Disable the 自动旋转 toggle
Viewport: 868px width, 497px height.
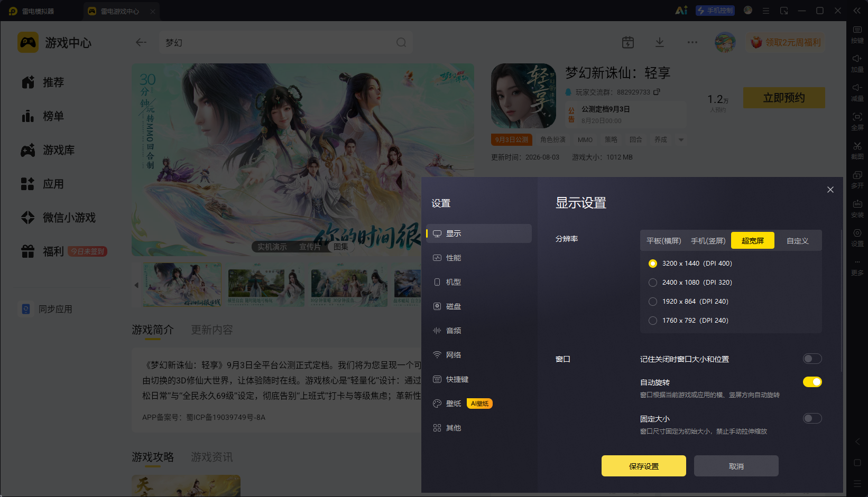[812, 382]
